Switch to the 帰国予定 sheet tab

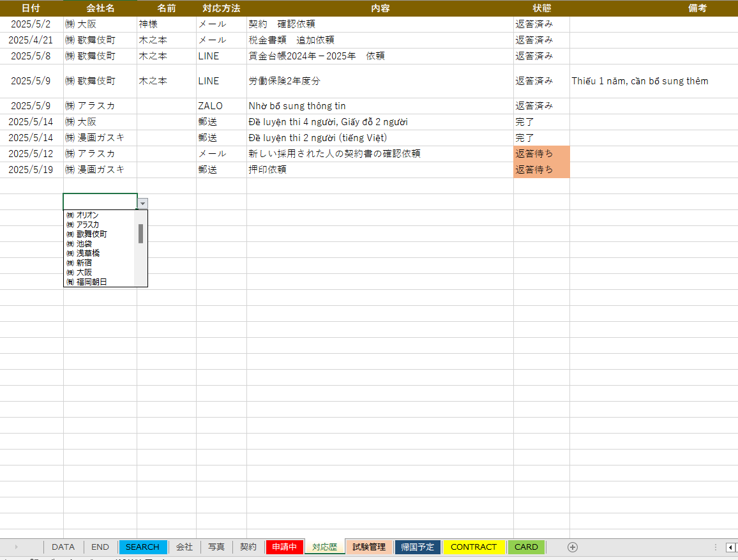(418, 547)
